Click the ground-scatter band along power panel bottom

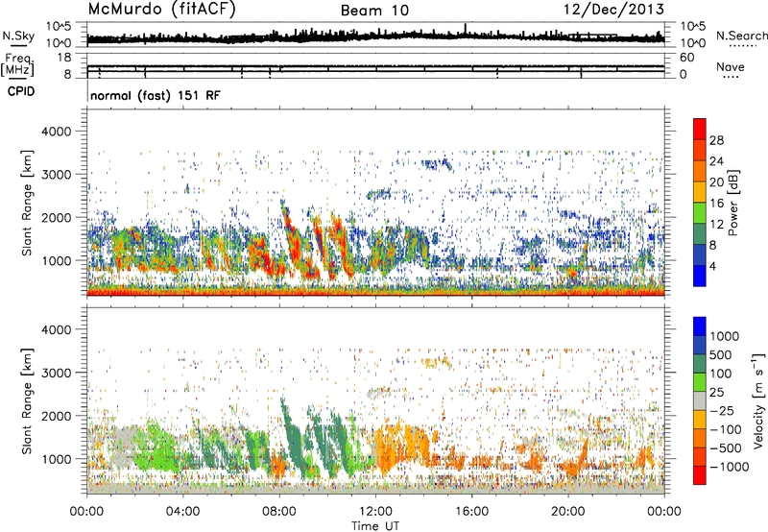(375, 293)
